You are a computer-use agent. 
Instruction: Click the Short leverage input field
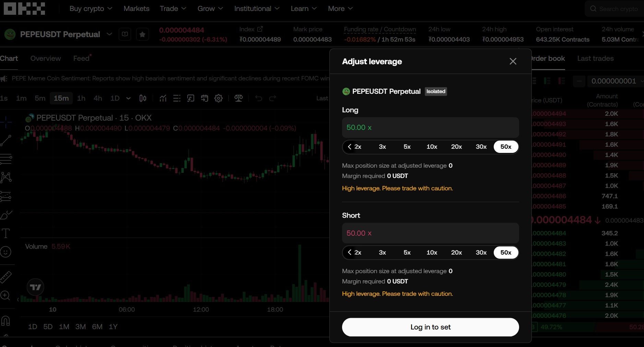(x=430, y=233)
